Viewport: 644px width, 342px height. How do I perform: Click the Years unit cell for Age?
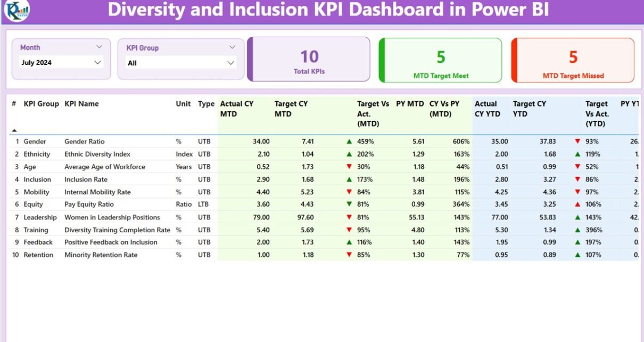coord(184,167)
